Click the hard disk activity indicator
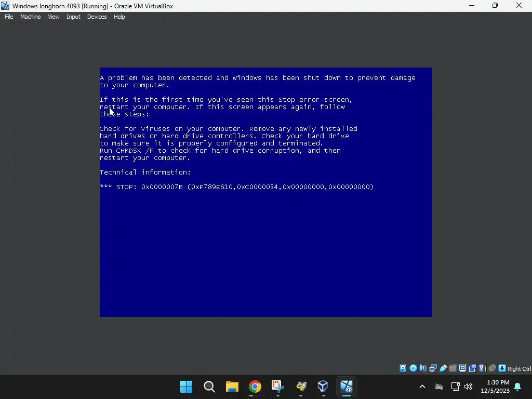 pos(403,368)
